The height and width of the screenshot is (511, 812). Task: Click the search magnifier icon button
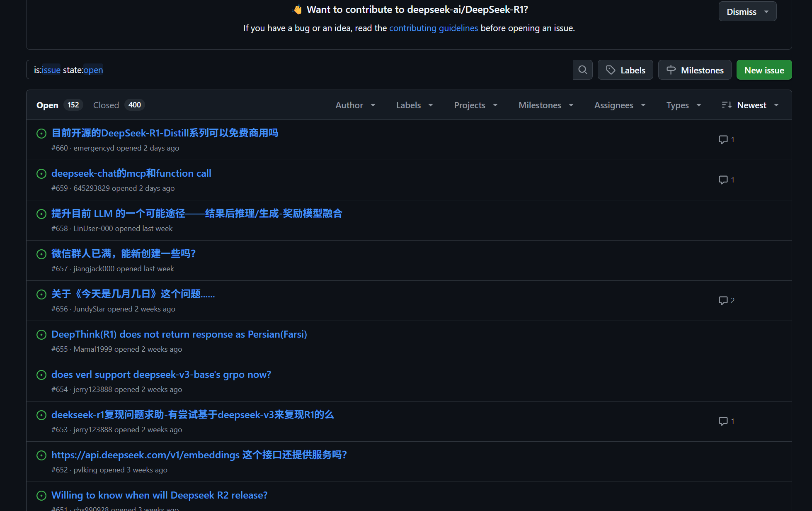pos(582,70)
